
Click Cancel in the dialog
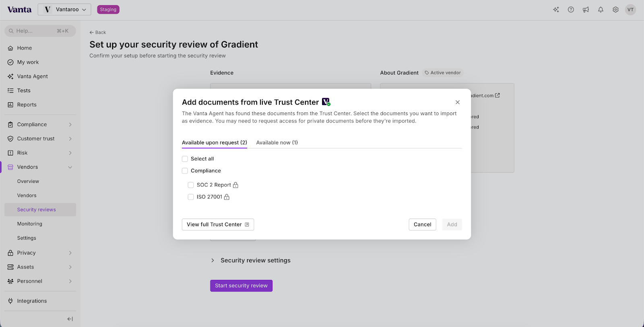point(422,224)
